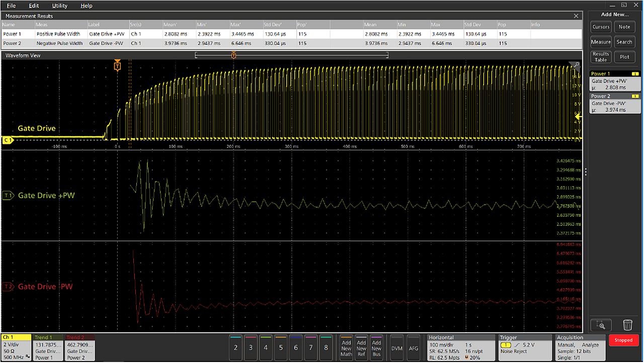Click the waveform view zoom corner icon

click(x=577, y=65)
